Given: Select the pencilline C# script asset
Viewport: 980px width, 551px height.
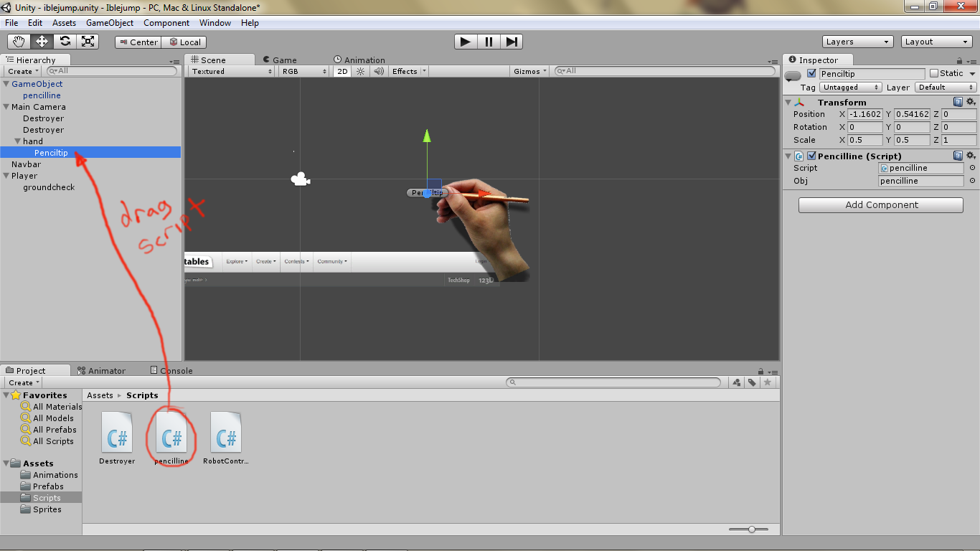Looking at the screenshot, I should tap(171, 438).
